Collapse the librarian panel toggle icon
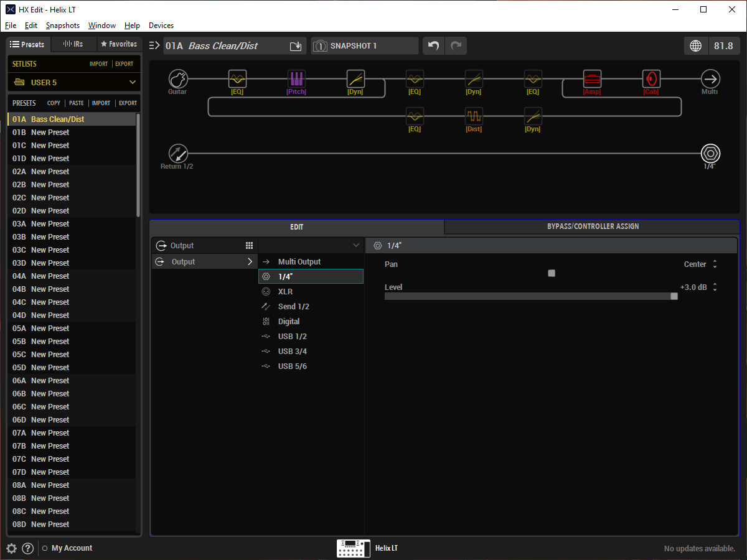Viewport: 747px width, 560px height. click(154, 45)
